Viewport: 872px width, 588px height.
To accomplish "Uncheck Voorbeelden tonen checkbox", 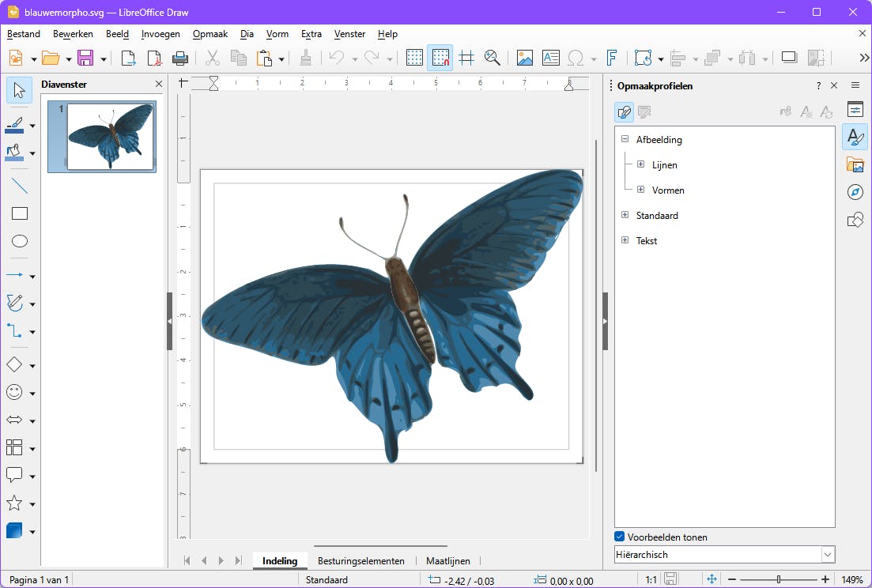I will (621, 537).
